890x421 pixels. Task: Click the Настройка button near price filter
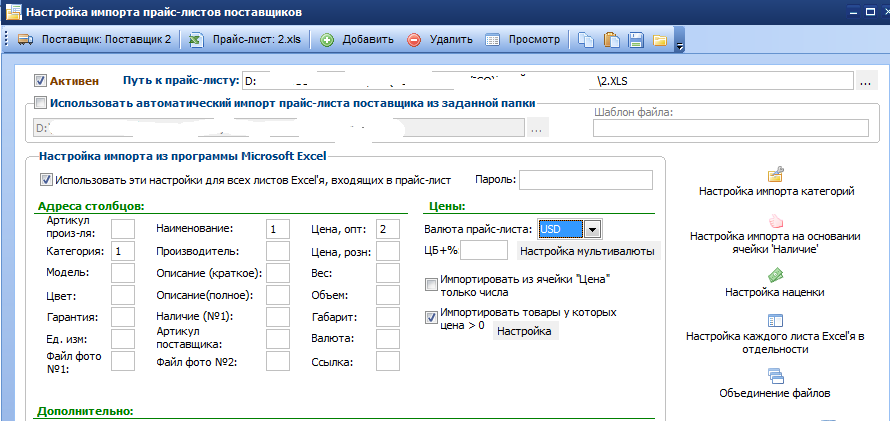[526, 331]
